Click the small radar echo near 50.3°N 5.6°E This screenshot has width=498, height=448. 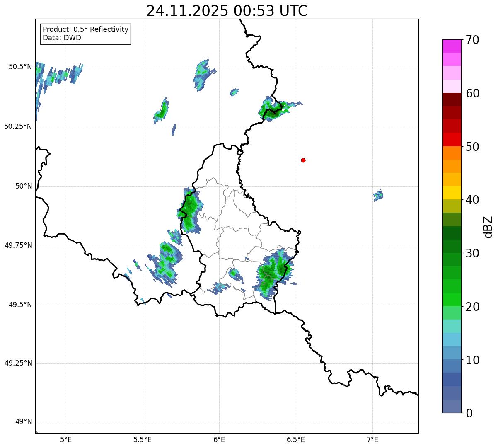[x=161, y=111]
